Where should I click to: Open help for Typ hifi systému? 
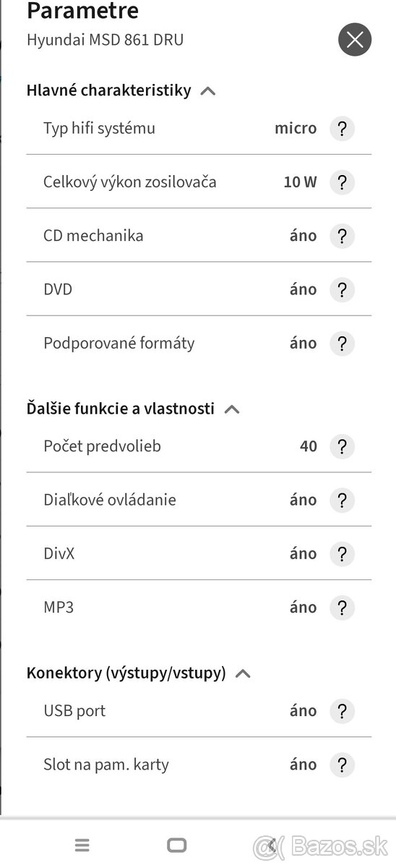click(342, 129)
